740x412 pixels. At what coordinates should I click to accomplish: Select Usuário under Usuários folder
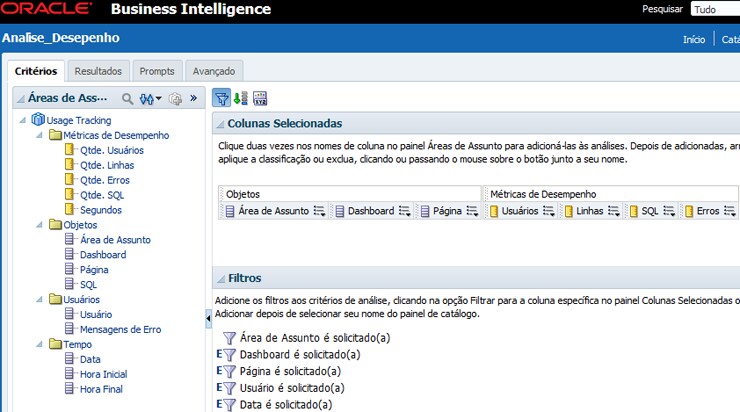coord(96,314)
